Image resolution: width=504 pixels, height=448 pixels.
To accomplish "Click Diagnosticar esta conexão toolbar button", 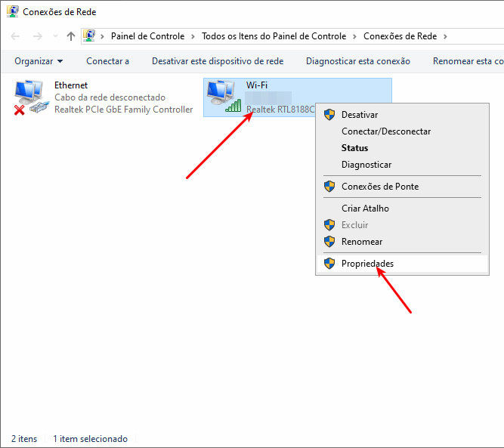I will [357, 61].
